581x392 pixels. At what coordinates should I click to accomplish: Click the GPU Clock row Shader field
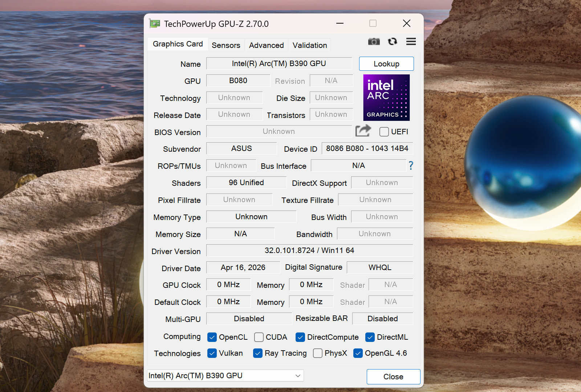(x=391, y=285)
